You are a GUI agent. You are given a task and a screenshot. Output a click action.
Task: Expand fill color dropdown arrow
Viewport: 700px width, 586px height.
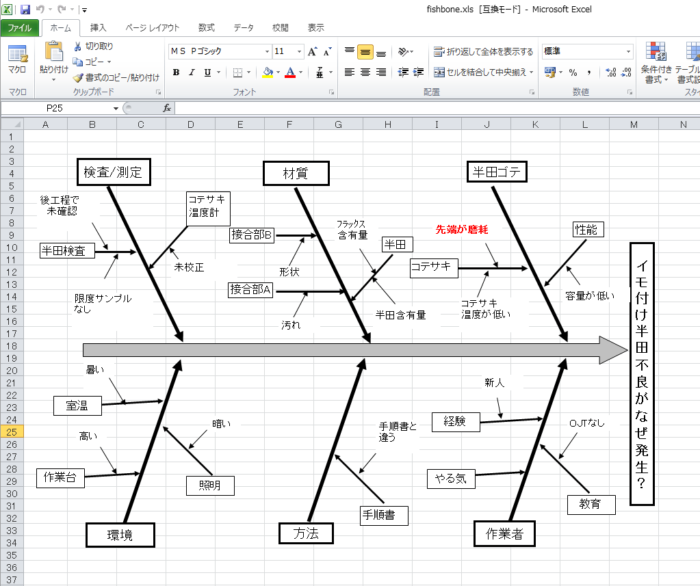(278, 72)
